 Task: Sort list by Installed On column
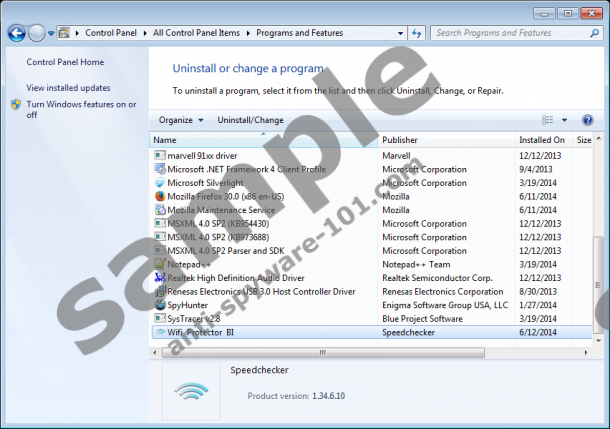click(x=541, y=140)
